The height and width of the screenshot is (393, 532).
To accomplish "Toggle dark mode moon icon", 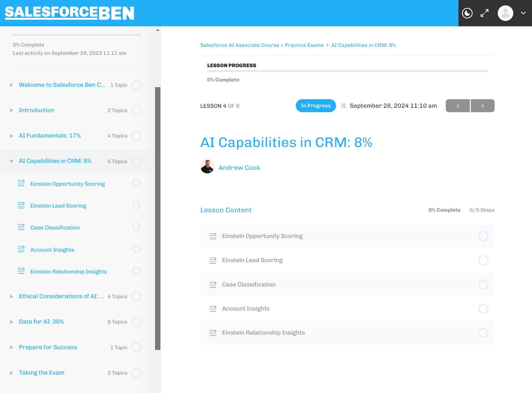I will [467, 13].
